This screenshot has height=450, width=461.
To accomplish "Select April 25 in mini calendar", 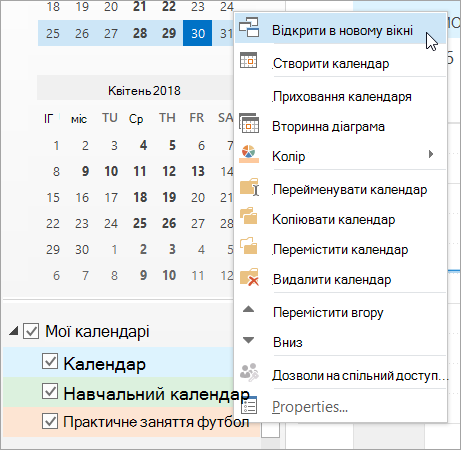I will click(140, 223).
